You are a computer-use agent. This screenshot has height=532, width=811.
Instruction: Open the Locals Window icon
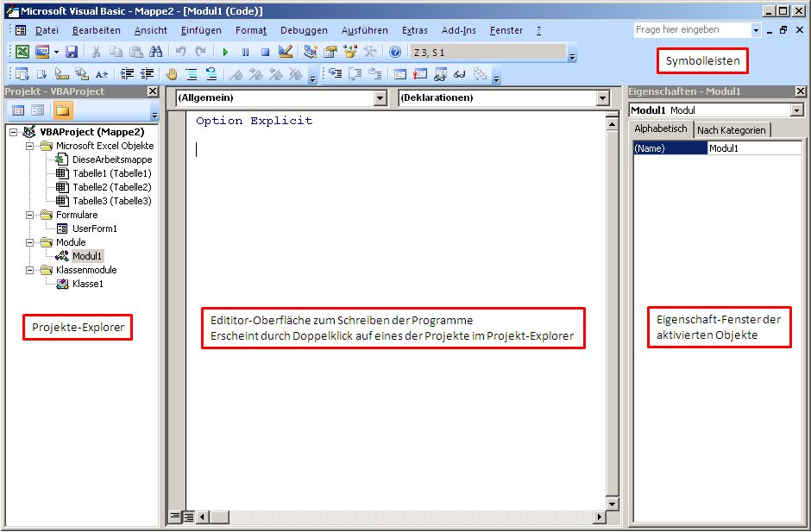[399, 74]
